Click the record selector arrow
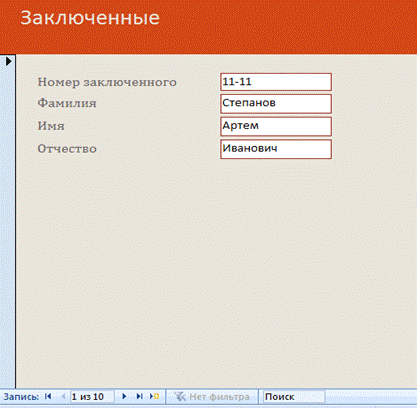Screen dimensions: 417x408 click(9, 61)
